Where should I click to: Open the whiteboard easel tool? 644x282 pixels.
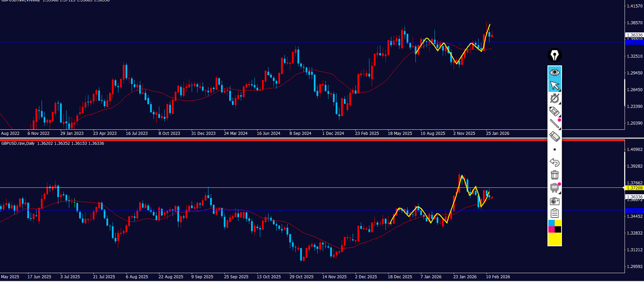point(554,188)
